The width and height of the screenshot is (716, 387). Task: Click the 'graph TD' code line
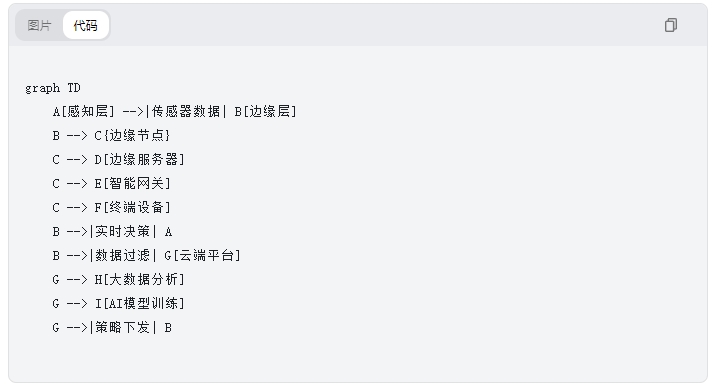tap(53, 88)
